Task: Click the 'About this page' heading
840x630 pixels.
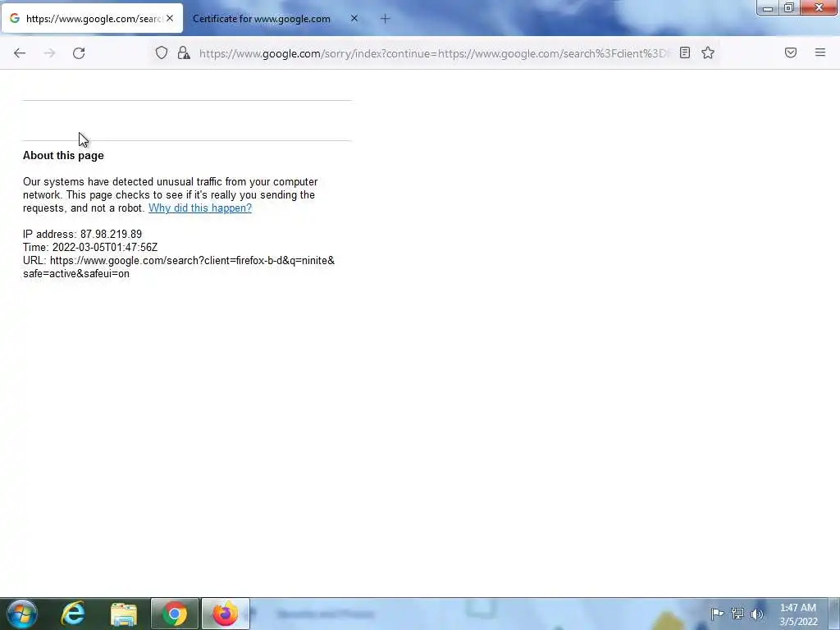Action: (x=63, y=155)
